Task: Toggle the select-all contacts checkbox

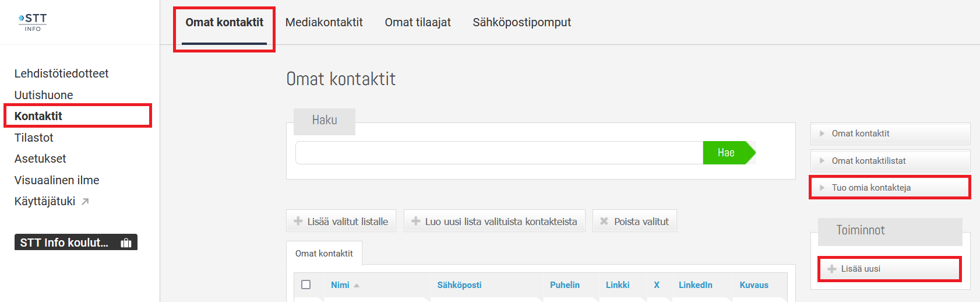Action: [x=306, y=285]
